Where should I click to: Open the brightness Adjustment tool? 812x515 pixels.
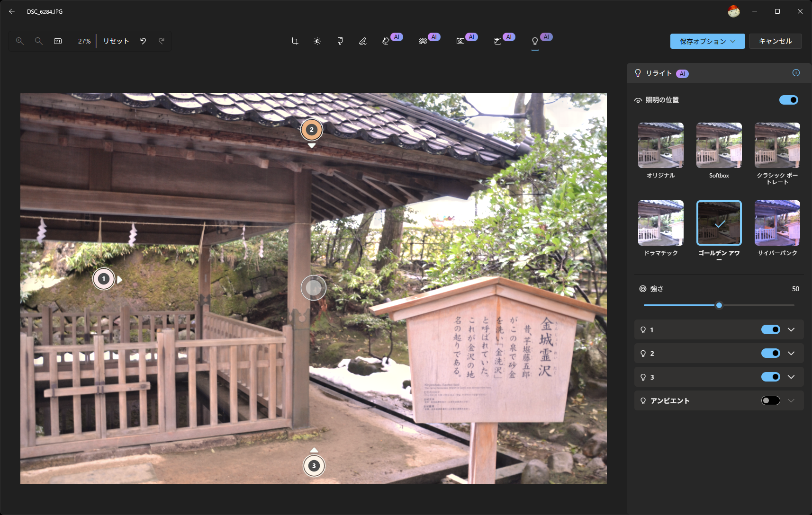click(x=317, y=41)
